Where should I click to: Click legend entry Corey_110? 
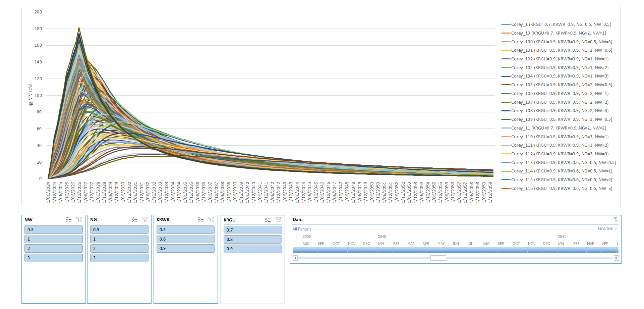click(x=555, y=137)
